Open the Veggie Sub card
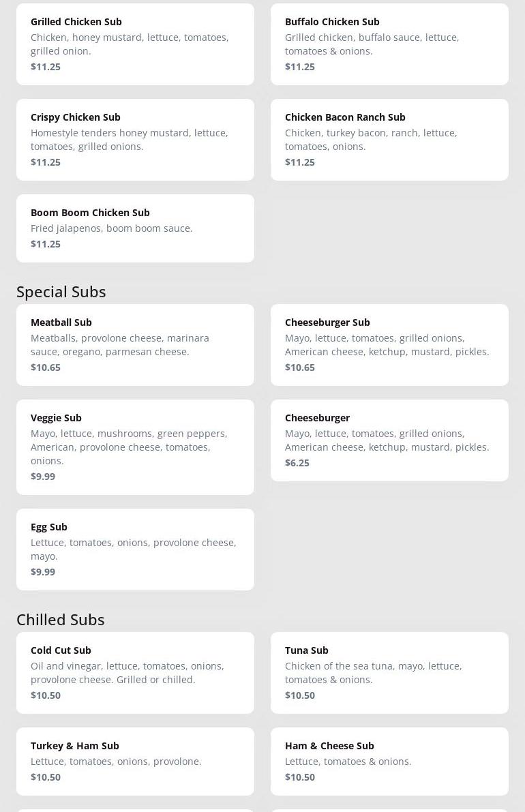Viewport: 525px width, 812px height. click(x=135, y=447)
